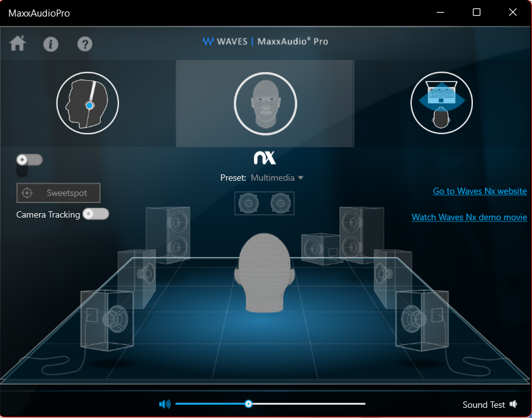
Task: Switch to the headphones listening tab
Action: tap(87, 102)
